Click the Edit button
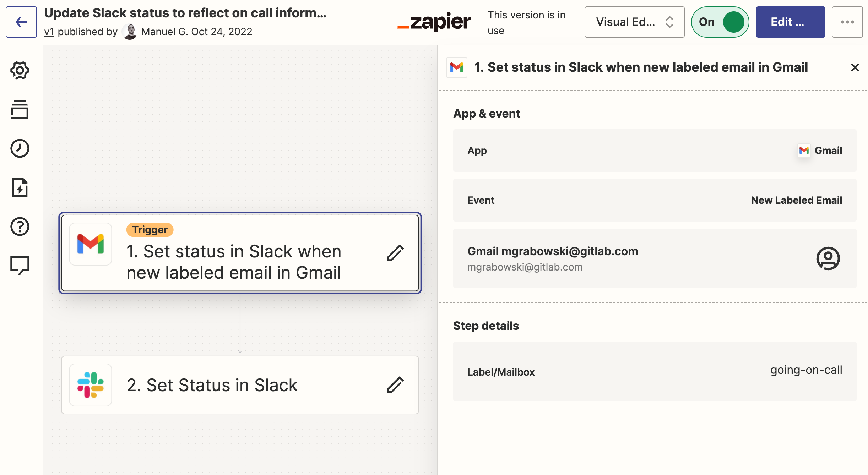This screenshot has height=475, width=868. click(790, 22)
